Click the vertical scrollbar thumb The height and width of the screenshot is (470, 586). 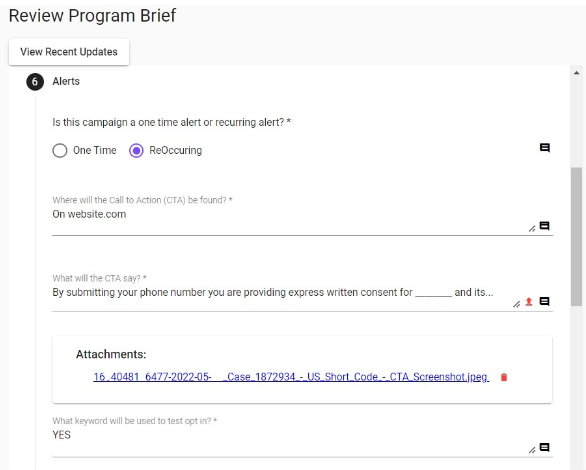[576, 236]
